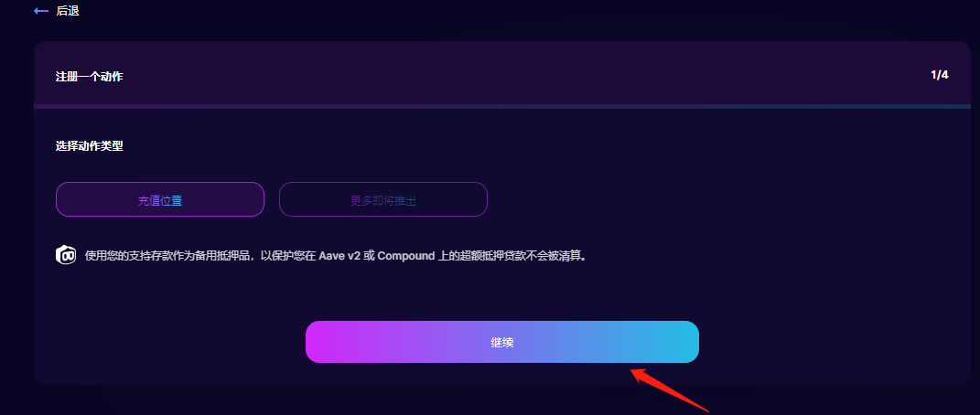Click the 选择动作类型 section label
Viewport: 980px width, 415px height.
tap(90, 146)
